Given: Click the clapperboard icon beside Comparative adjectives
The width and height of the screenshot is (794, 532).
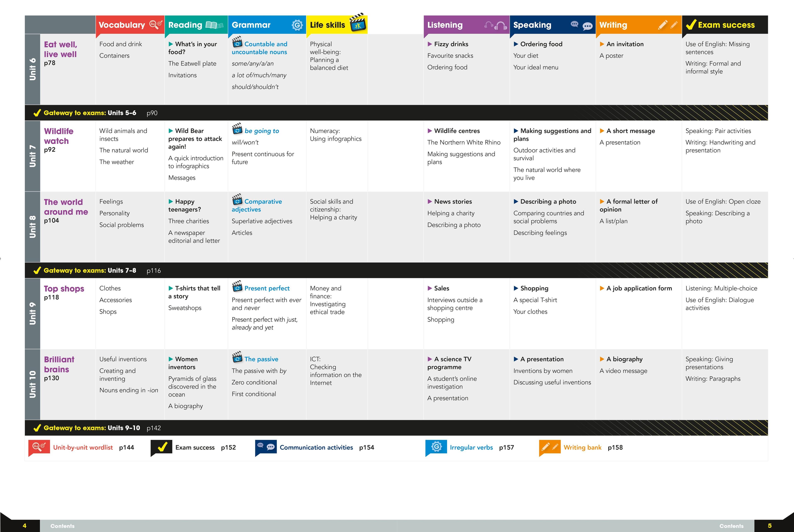Looking at the screenshot, I should pyautogui.click(x=237, y=200).
